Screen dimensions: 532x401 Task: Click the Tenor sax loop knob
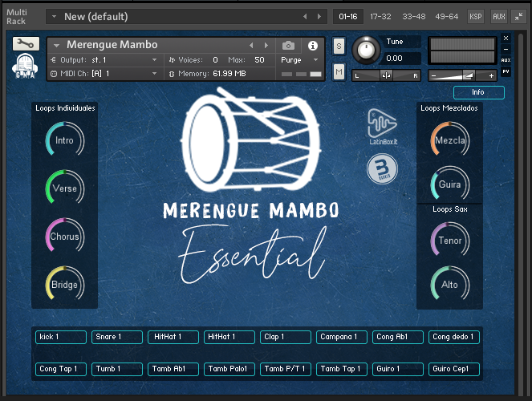450,241
